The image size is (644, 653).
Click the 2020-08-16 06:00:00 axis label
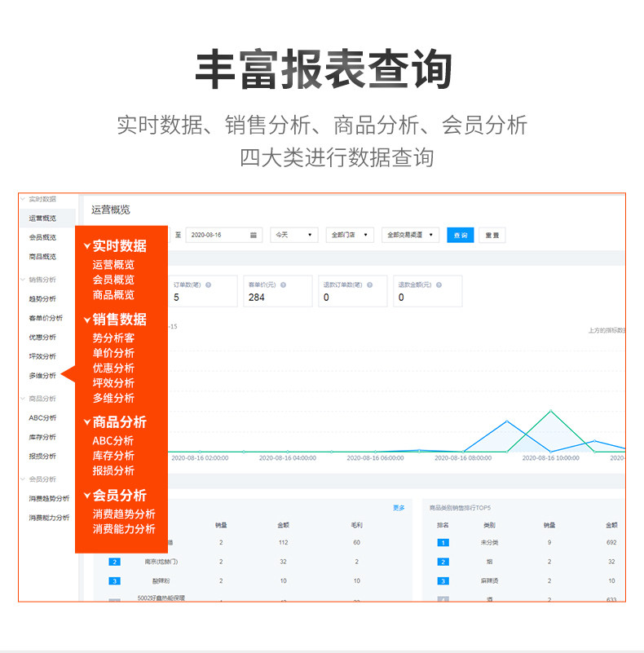375,458
